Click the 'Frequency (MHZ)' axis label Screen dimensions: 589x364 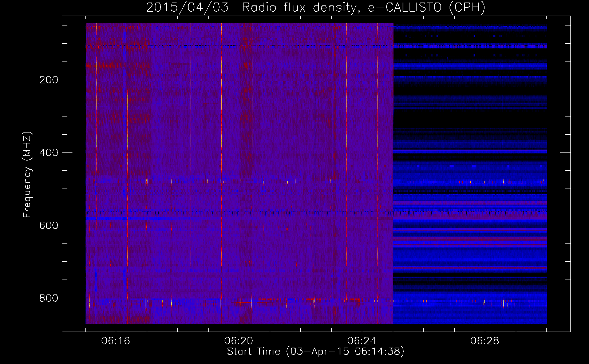(x=27, y=175)
